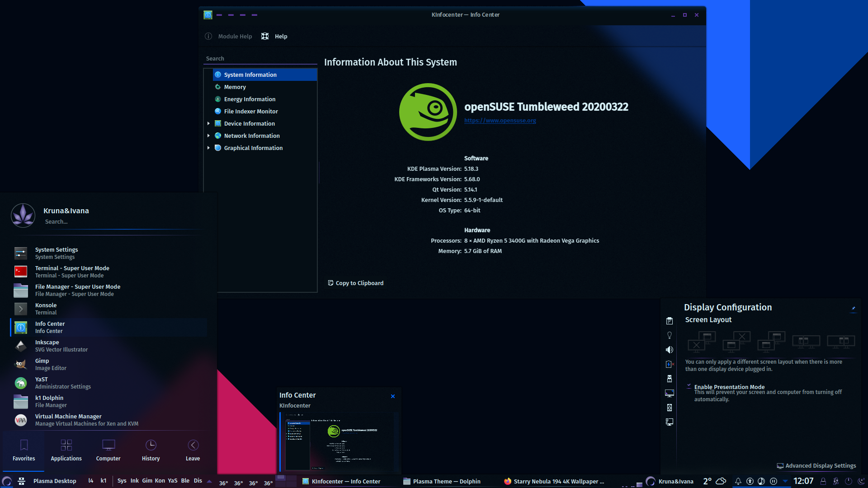Open Info Center launcher entry
Screen dimensions: 868x488
pyautogui.click(x=108, y=327)
